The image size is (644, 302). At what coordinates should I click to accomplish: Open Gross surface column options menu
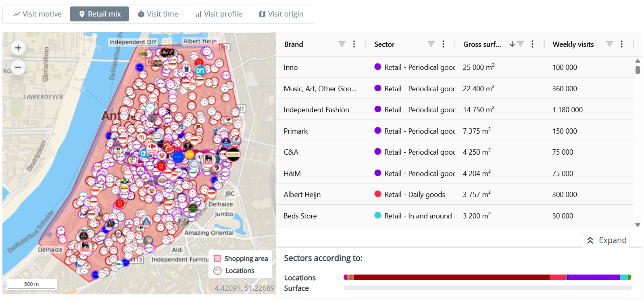click(x=532, y=44)
